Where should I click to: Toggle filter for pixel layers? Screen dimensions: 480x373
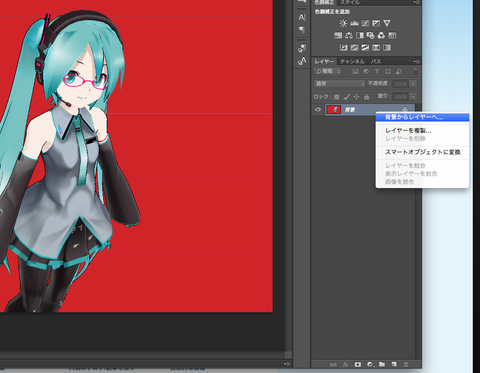click(x=355, y=71)
